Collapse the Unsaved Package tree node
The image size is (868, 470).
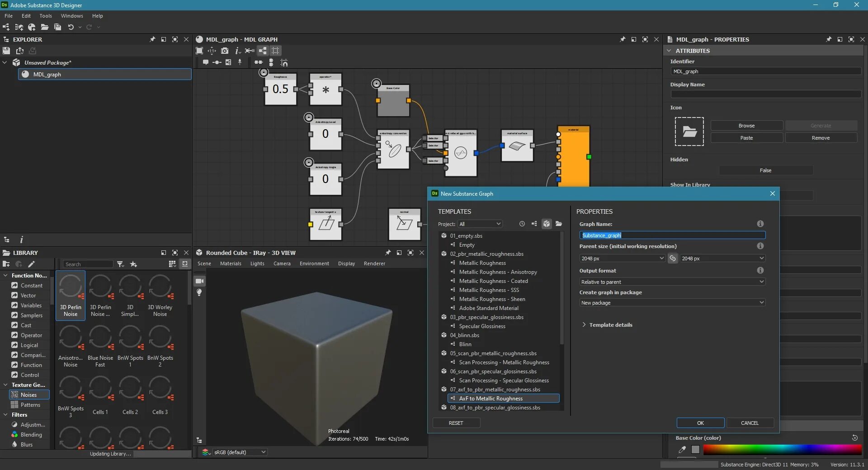coord(5,62)
